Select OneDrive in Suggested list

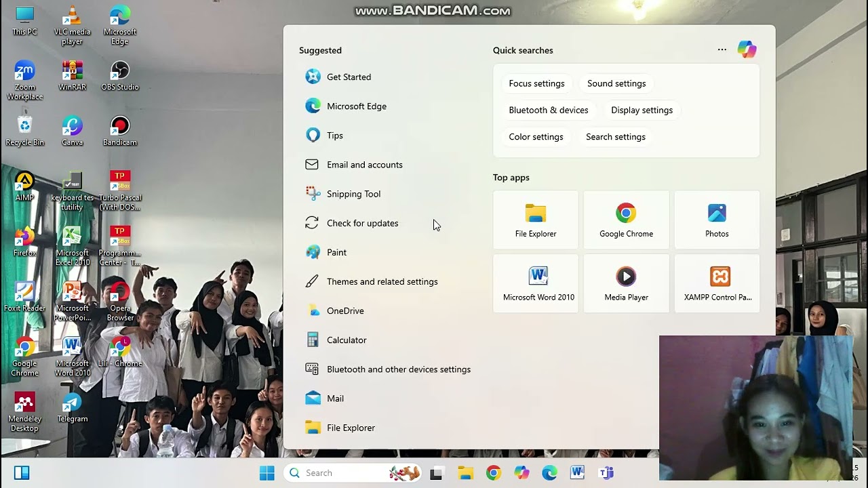[387, 310]
